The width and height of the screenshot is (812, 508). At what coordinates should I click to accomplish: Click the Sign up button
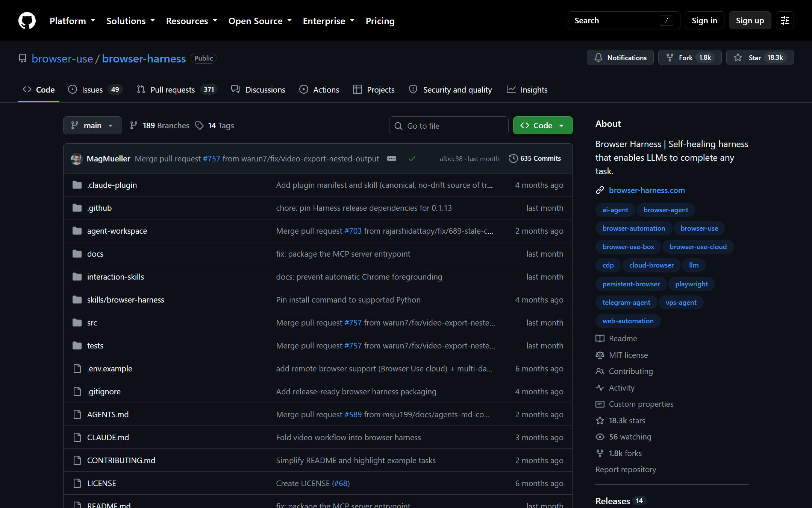(x=750, y=20)
